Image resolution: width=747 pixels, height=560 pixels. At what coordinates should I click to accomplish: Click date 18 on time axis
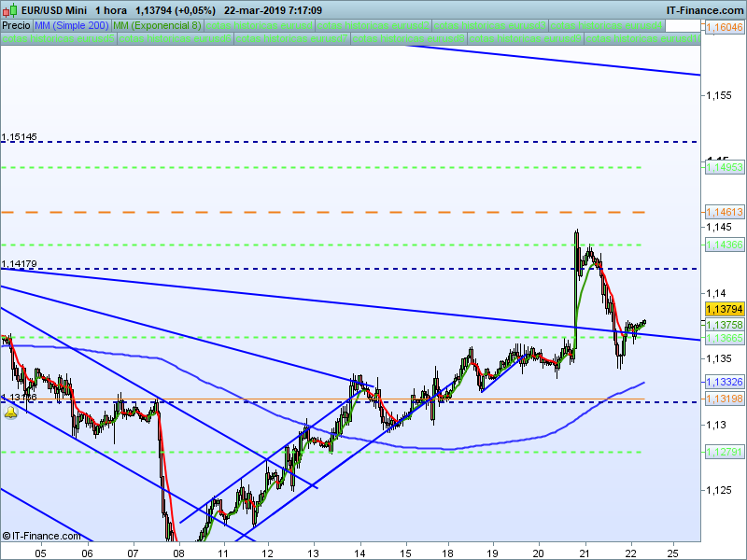tap(448, 553)
